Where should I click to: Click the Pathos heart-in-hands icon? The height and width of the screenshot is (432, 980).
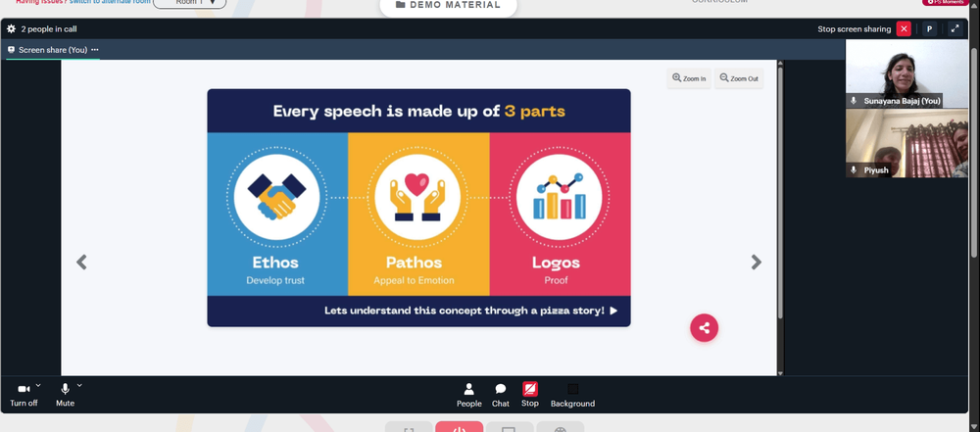pyautogui.click(x=417, y=198)
